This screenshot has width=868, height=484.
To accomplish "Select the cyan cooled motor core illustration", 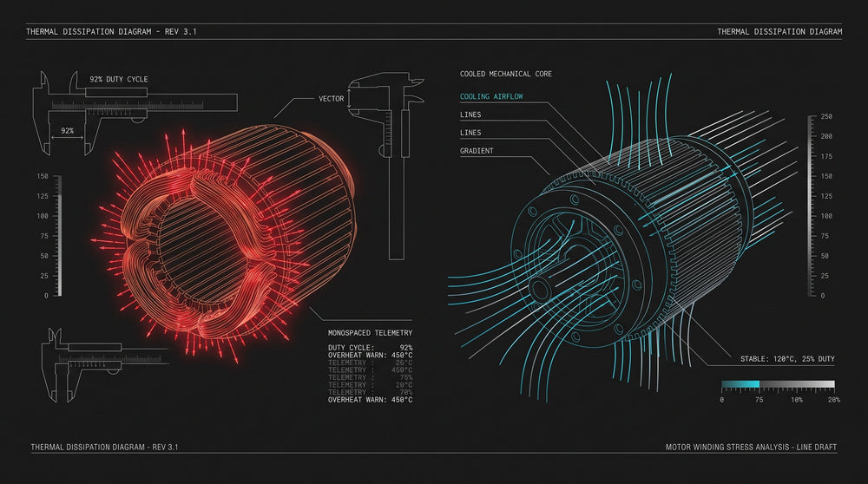I will coord(622,238).
